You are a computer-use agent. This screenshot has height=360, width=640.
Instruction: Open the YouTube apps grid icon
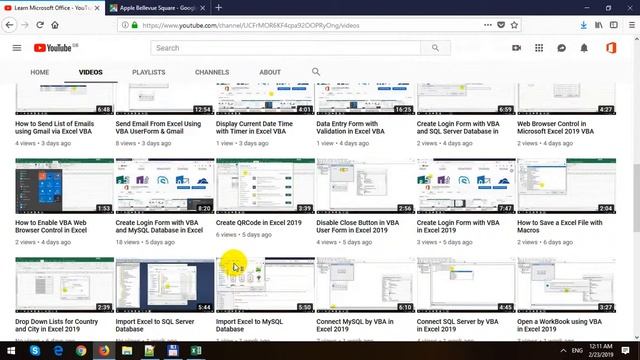(539, 48)
